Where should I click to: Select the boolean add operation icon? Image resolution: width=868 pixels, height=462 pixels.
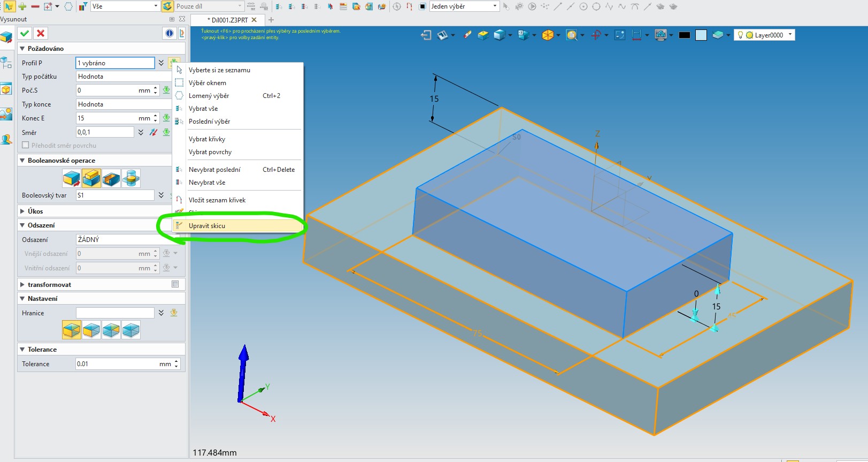[91, 178]
